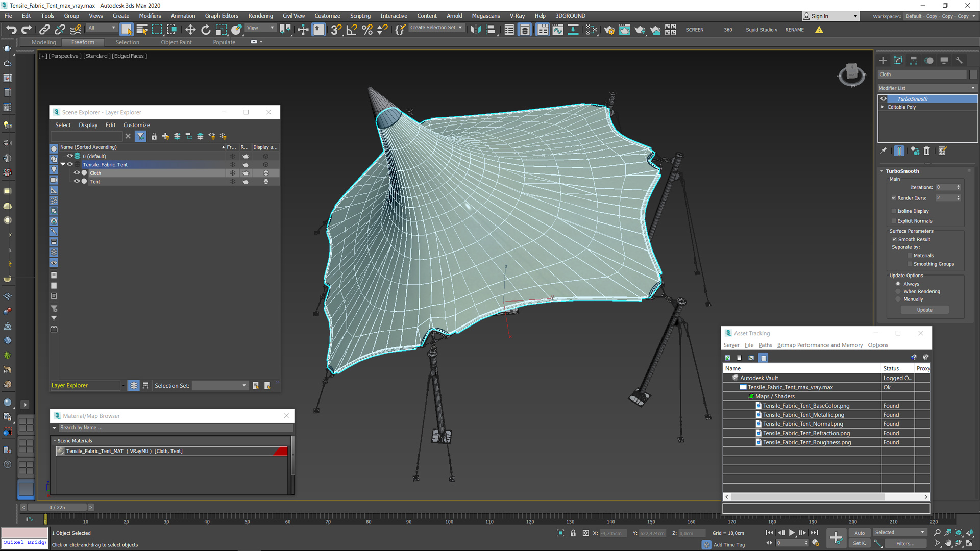Activate the Select and Scale tool
The height and width of the screenshot is (551, 980).
[221, 30]
